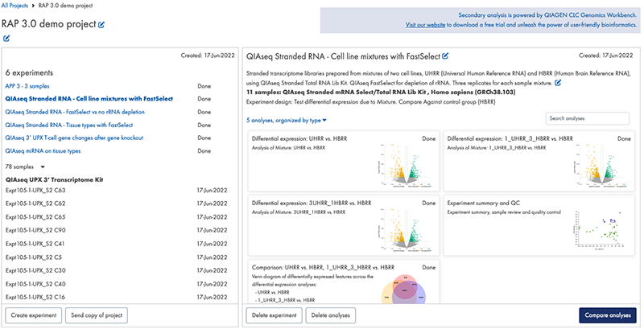Image resolution: width=644 pixels, height=329 pixels.
Task: Open Experiment summary and QC card
Action: click(x=539, y=225)
